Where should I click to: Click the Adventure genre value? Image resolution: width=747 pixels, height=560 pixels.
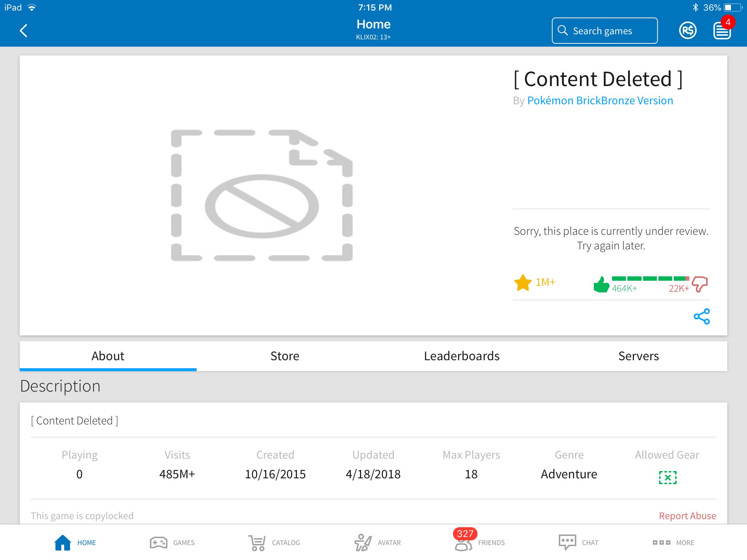[x=569, y=474]
